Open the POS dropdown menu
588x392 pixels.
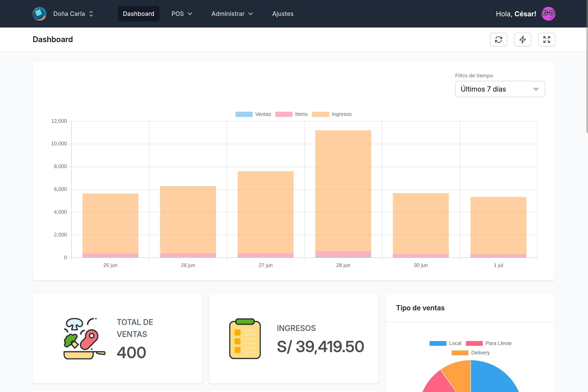pyautogui.click(x=182, y=14)
